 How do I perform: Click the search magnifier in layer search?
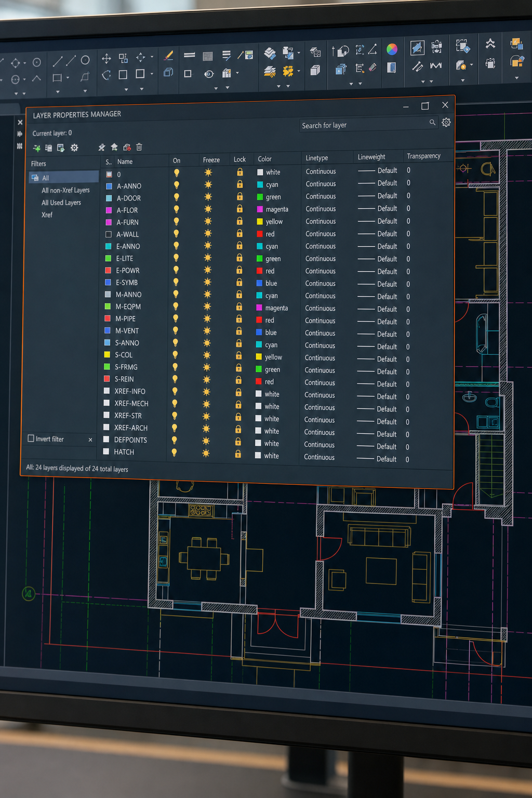(x=432, y=123)
